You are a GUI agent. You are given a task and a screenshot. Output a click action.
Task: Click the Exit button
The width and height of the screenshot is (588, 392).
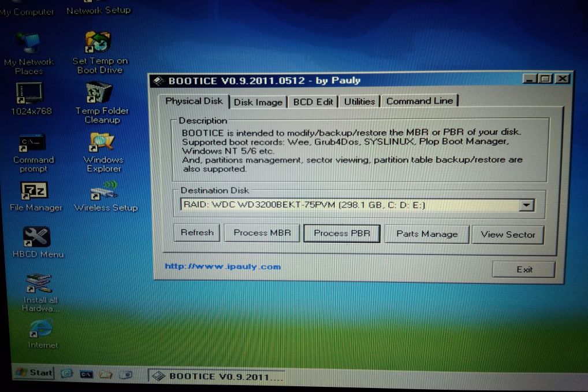[x=524, y=269]
